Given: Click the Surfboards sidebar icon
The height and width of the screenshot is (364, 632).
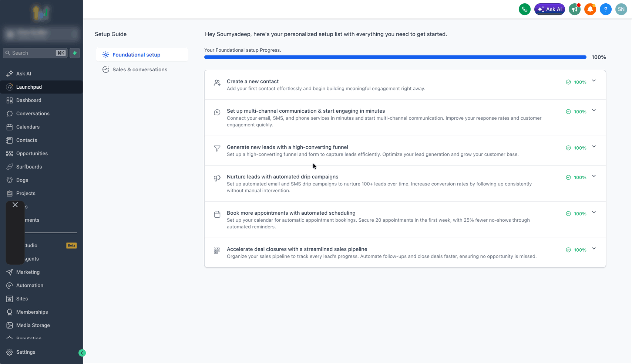Looking at the screenshot, I should pos(10,167).
